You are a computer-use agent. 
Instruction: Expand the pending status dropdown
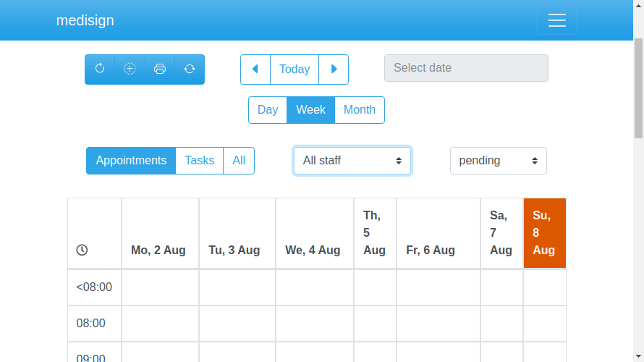499,161
